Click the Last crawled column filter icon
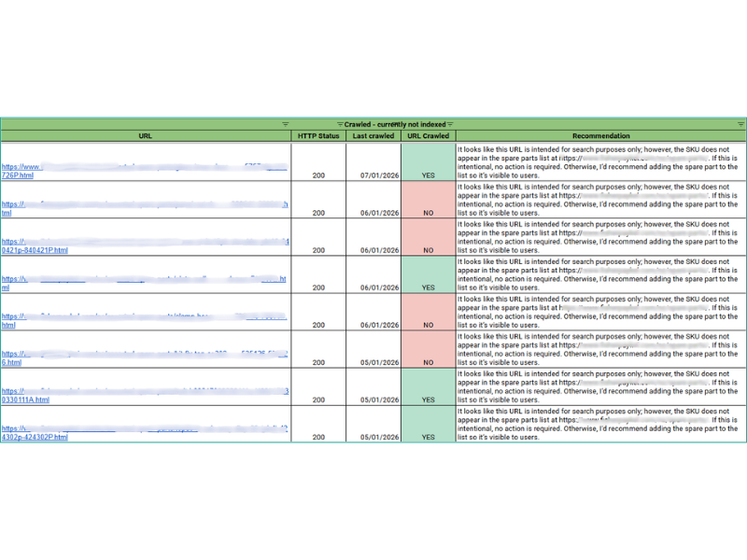Screen dimensions: 747x560 [x=395, y=124]
